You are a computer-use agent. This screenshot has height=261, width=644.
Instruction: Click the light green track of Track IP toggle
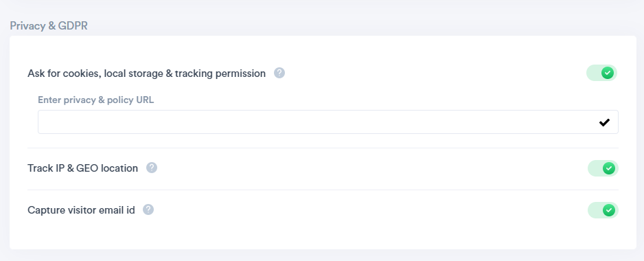pos(595,168)
